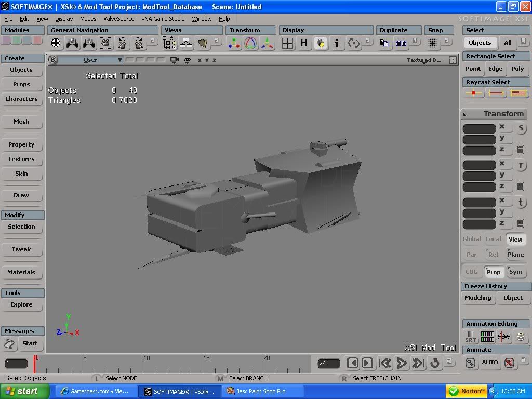
Task: Click the Duplicate multiple copies icon
Action: pyautogui.click(x=401, y=43)
